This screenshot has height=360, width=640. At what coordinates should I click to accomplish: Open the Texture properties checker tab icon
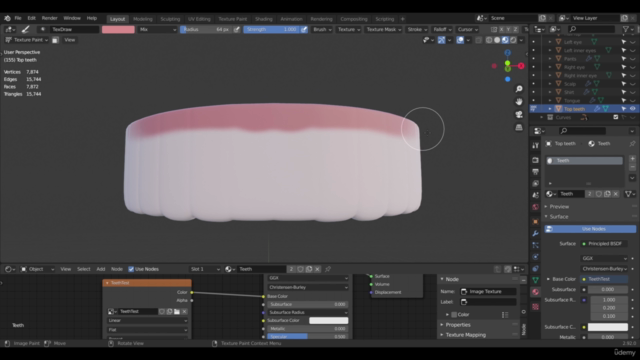(536, 307)
